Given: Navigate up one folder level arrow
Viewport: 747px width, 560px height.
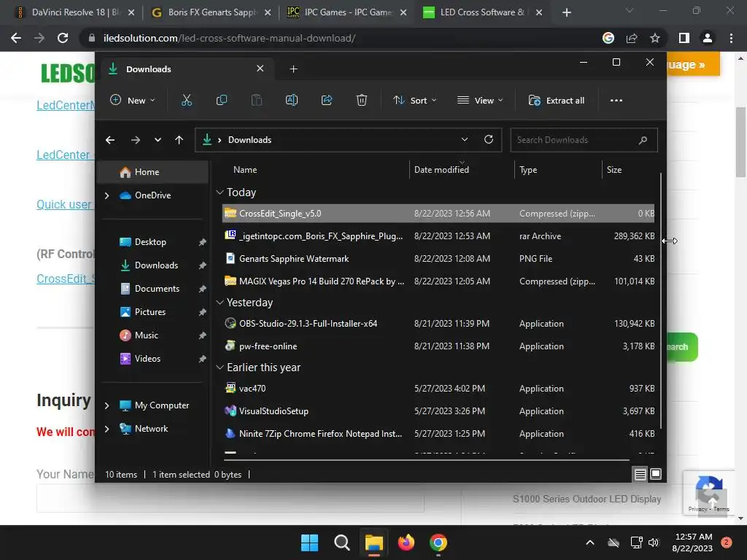Looking at the screenshot, I should click(x=179, y=140).
